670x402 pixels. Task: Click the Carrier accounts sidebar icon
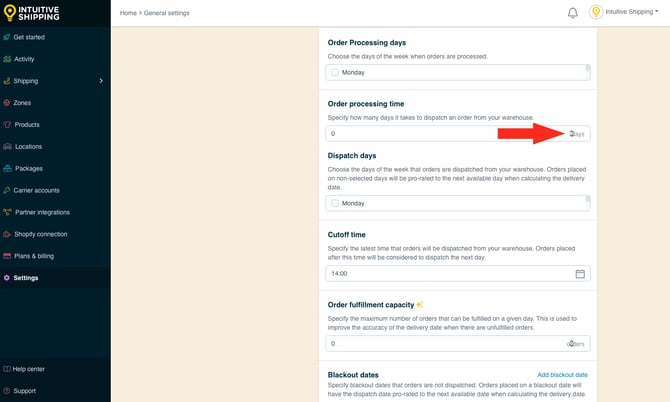pyautogui.click(x=6, y=190)
